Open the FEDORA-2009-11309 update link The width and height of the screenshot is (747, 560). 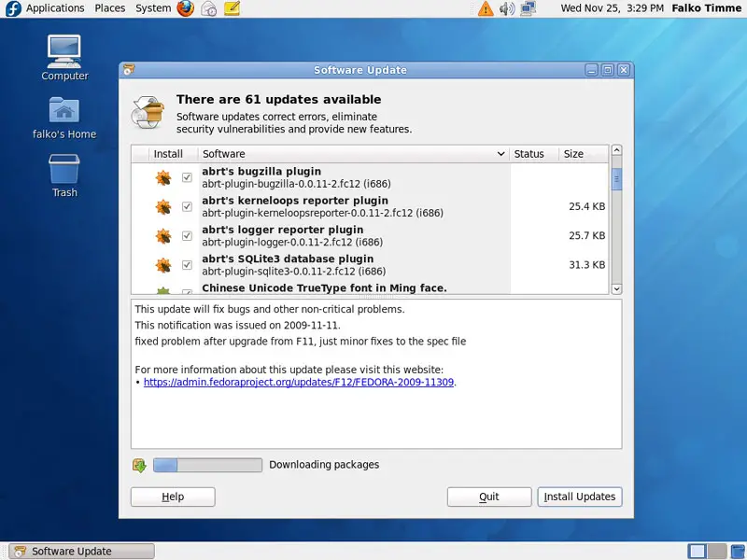pyautogui.click(x=299, y=382)
